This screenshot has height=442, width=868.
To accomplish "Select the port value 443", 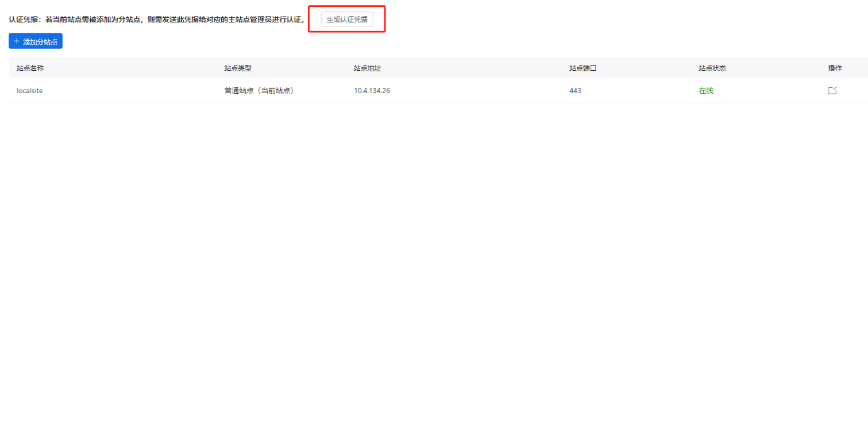I will click(x=575, y=91).
